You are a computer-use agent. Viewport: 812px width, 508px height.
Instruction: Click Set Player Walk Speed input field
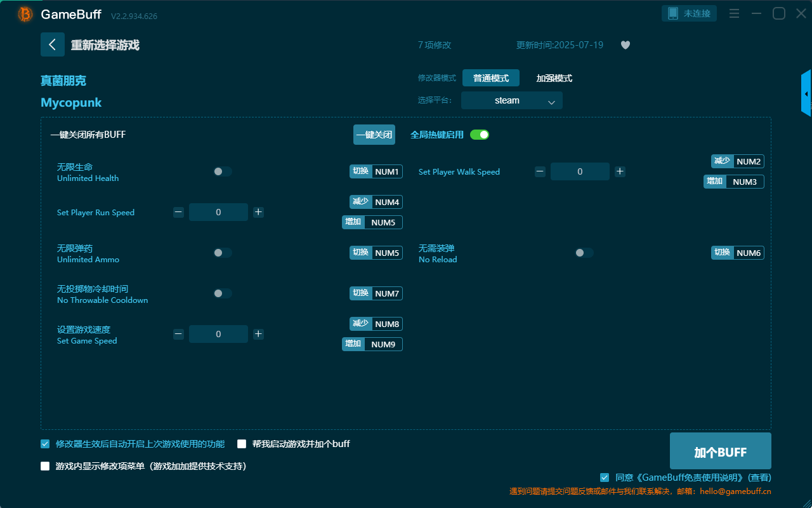click(580, 171)
